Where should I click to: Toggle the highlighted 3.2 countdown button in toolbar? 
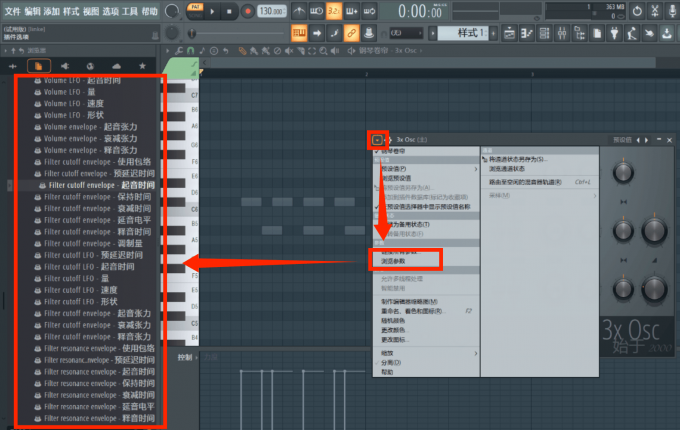point(333,11)
